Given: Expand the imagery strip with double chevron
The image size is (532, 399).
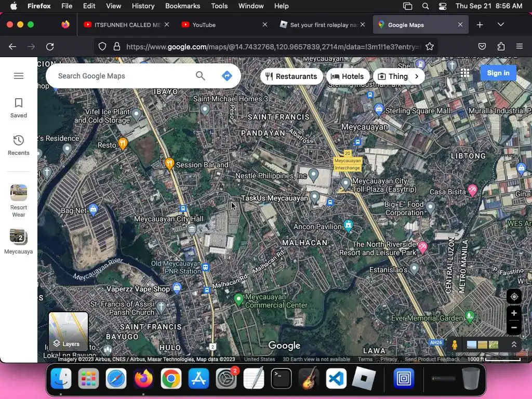Looking at the screenshot, I should (514, 345).
